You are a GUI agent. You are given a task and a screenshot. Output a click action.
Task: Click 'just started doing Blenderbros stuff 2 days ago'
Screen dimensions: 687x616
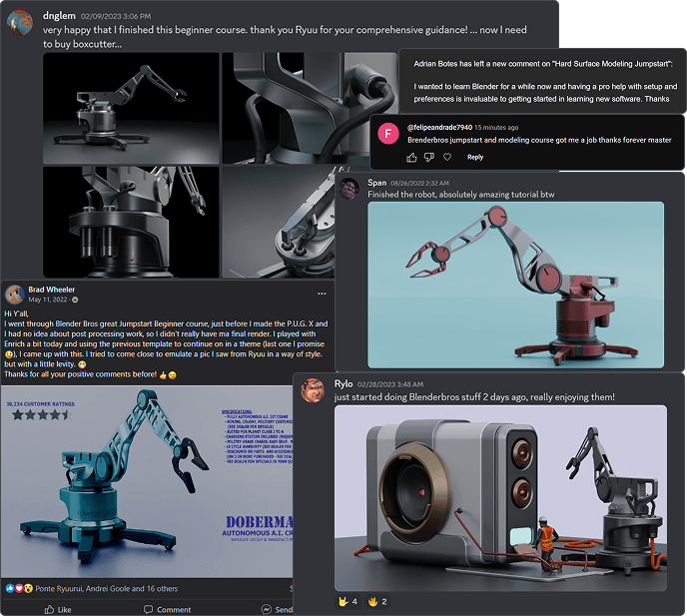(429, 397)
